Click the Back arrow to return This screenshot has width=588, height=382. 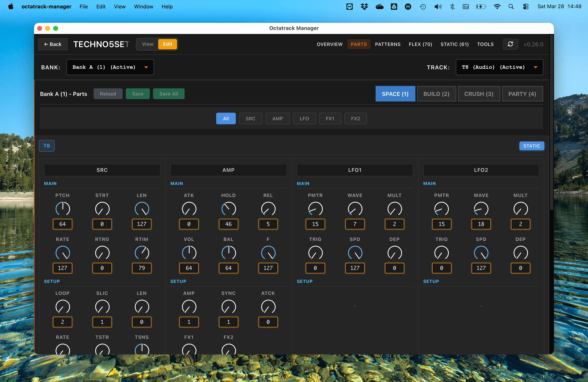point(53,44)
